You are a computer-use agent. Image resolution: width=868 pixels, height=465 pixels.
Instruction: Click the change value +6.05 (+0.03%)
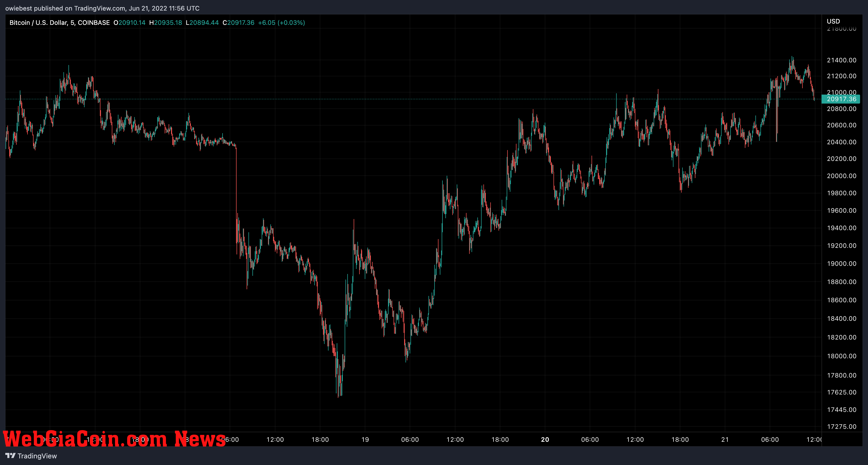pos(281,22)
